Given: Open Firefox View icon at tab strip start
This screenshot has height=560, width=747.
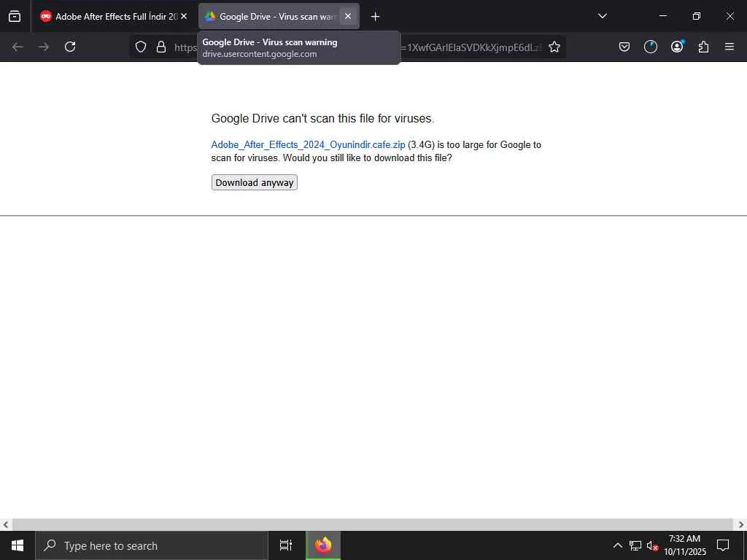Looking at the screenshot, I should click(15, 16).
